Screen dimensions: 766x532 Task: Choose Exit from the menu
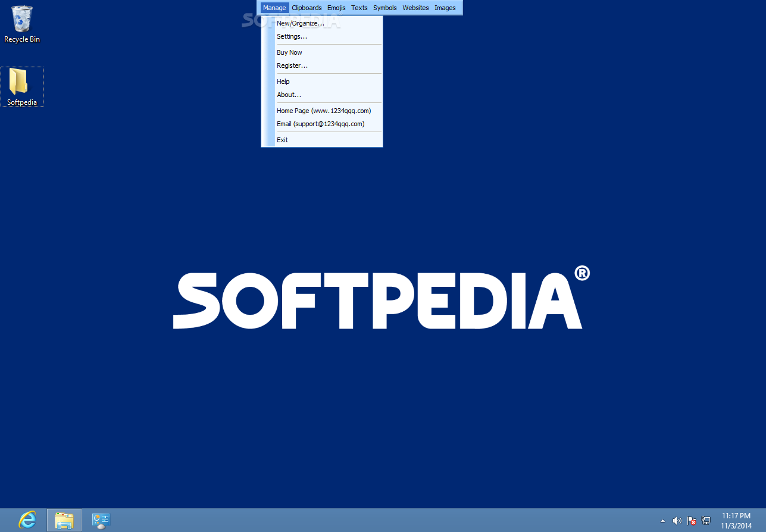click(322, 140)
